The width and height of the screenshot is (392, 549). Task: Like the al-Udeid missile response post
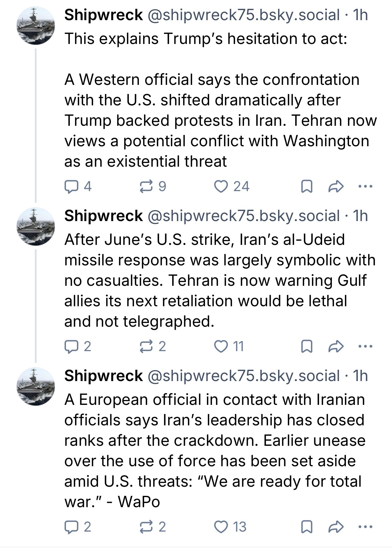220,346
